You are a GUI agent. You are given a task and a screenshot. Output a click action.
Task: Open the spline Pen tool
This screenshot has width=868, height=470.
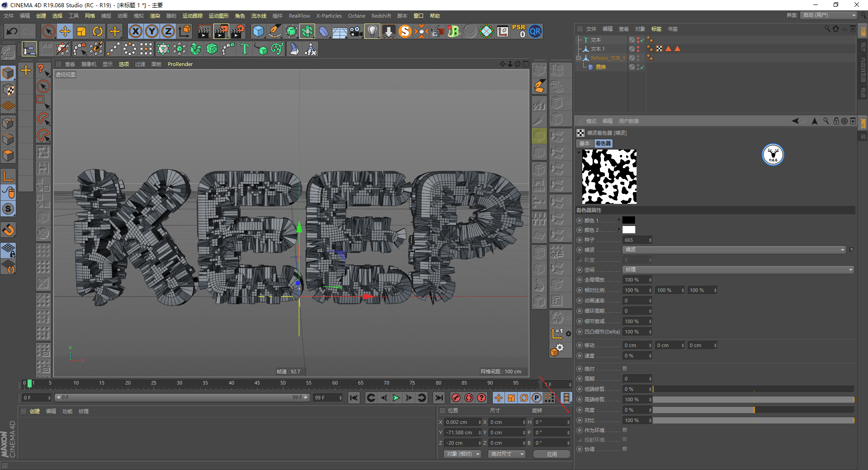click(x=275, y=31)
